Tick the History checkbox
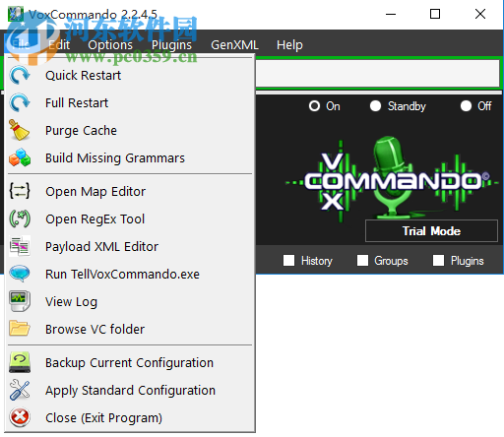Viewport: 504px width, 437px height. click(x=288, y=261)
